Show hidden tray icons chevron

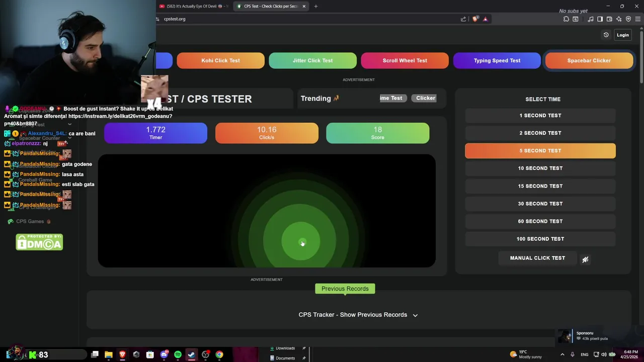tap(562, 354)
